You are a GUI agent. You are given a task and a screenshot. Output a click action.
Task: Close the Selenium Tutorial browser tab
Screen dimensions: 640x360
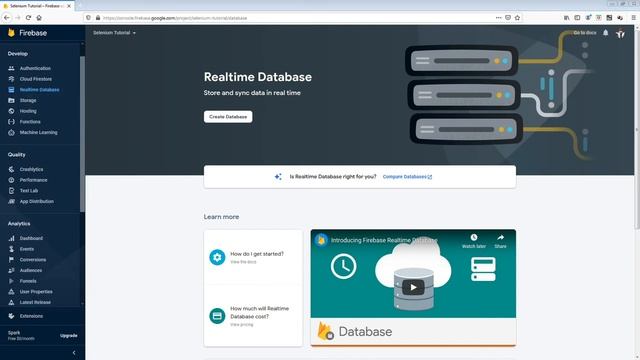tap(69, 6)
